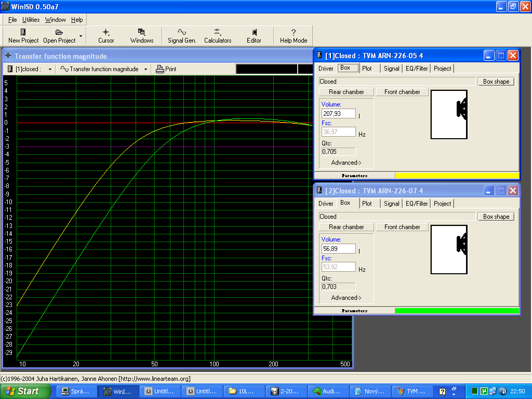Click Box shape button in project 1
Screen dimensions: 532x399
pos(496,82)
